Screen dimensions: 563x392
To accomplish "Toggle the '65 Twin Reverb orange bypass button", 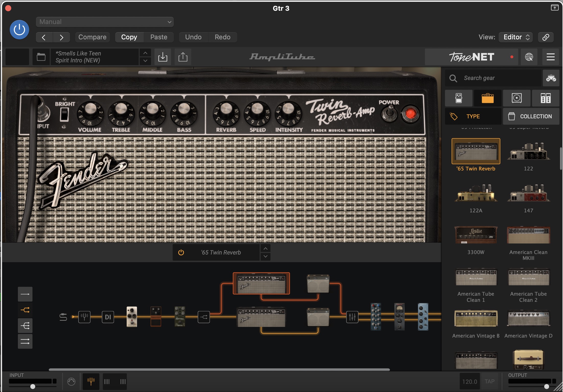I will 181,252.
